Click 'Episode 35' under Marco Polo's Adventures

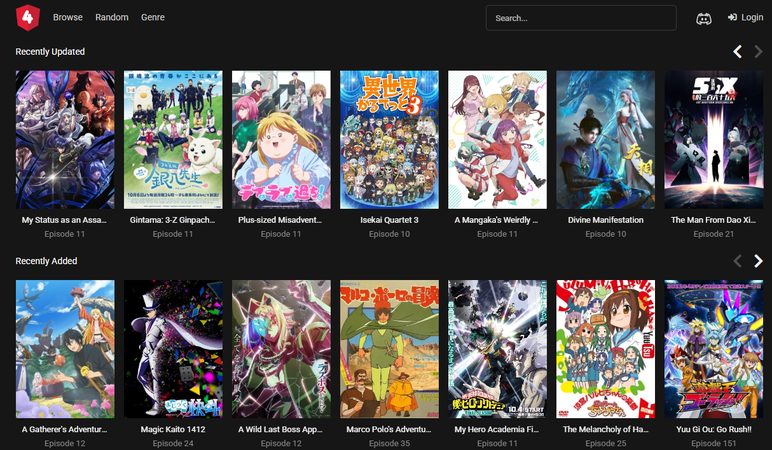[x=389, y=443]
